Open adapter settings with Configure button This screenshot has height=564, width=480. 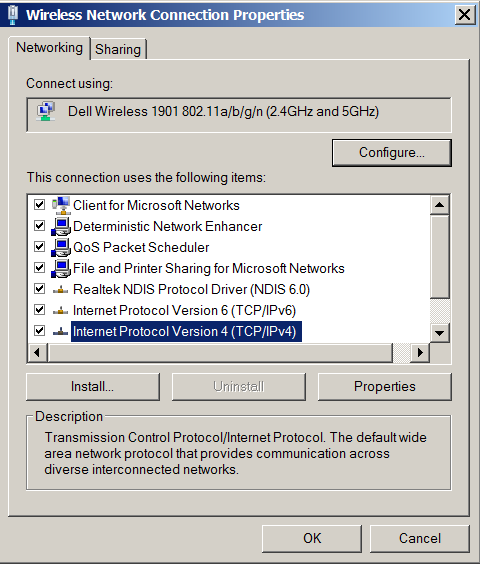(392, 153)
